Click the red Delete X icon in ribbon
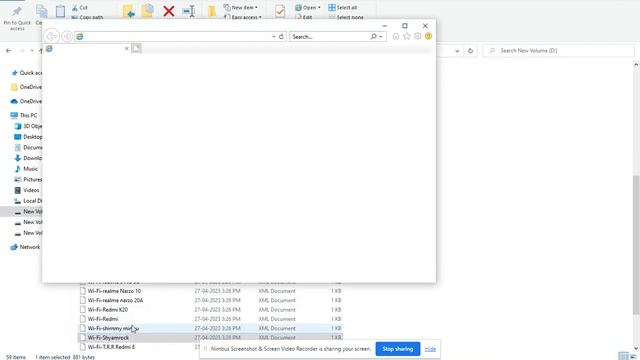Image resolution: width=640 pixels, height=360 pixels. (169, 11)
